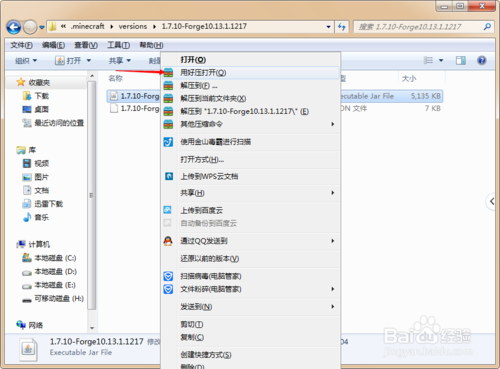Click the blue Back navigation arrow
This screenshot has width=500, height=369.
14,27
